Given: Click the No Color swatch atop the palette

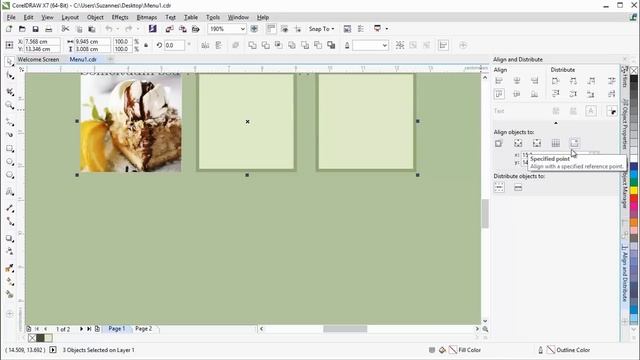Looking at the screenshot, I should tap(633, 71).
